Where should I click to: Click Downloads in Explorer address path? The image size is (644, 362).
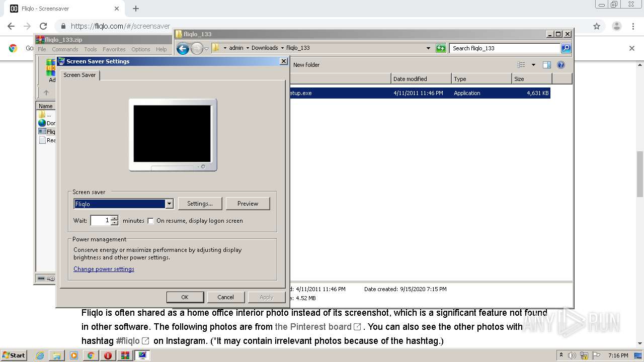[x=265, y=48]
